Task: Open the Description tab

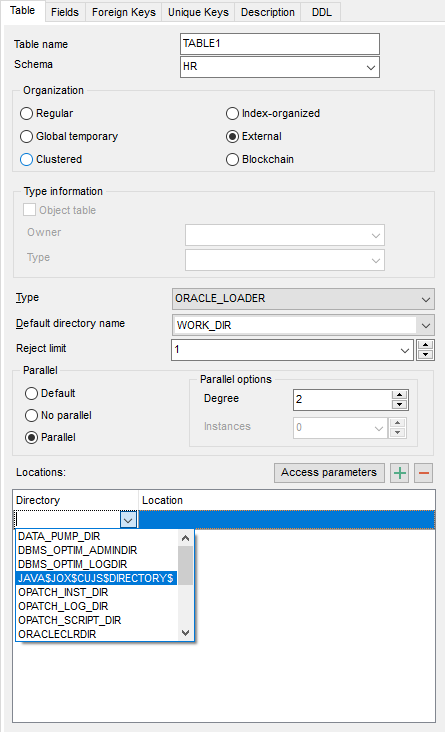Action: 268,12
